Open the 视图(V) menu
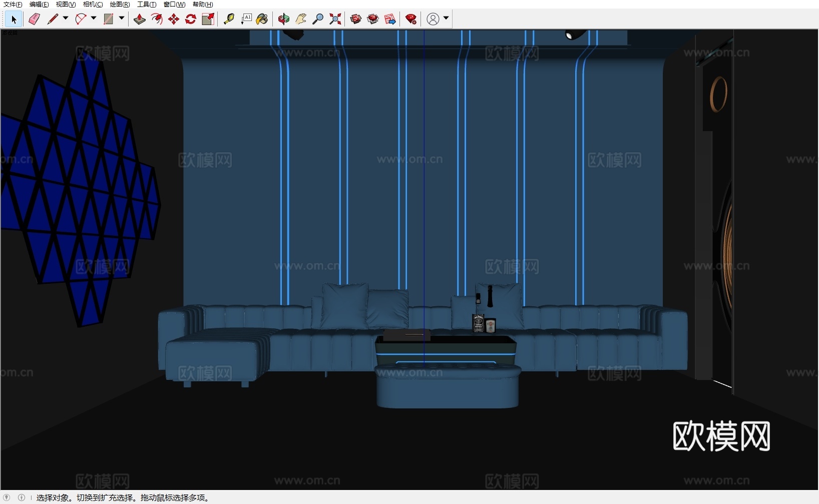This screenshot has width=819, height=504. pyautogui.click(x=66, y=5)
